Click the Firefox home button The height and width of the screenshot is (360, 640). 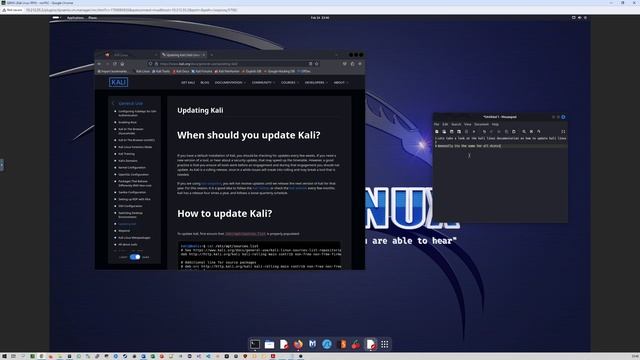[x=122, y=64]
